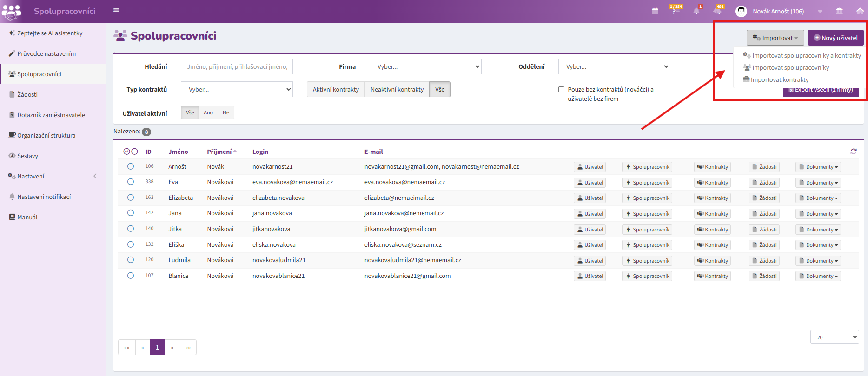This screenshot has height=376, width=868.
Task: Select all rows using the check-circle header icon
Action: (x=126, y=152)
